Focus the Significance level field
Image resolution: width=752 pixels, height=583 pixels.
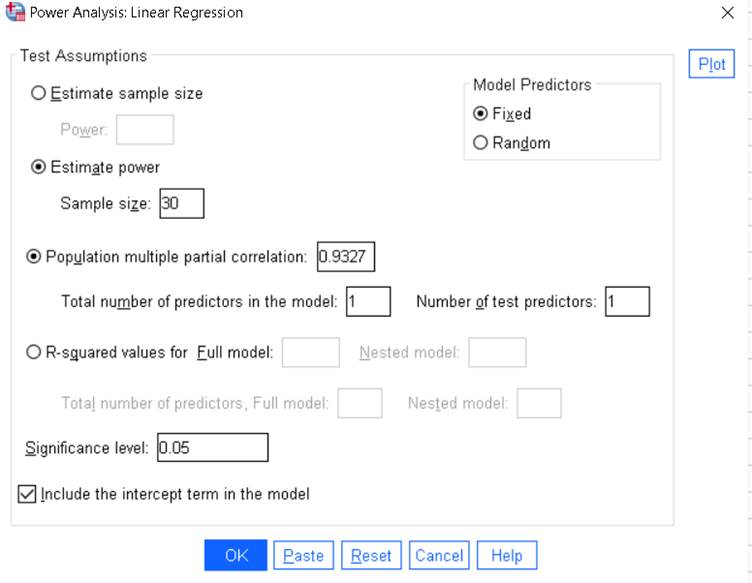click(x=212, y=447)
